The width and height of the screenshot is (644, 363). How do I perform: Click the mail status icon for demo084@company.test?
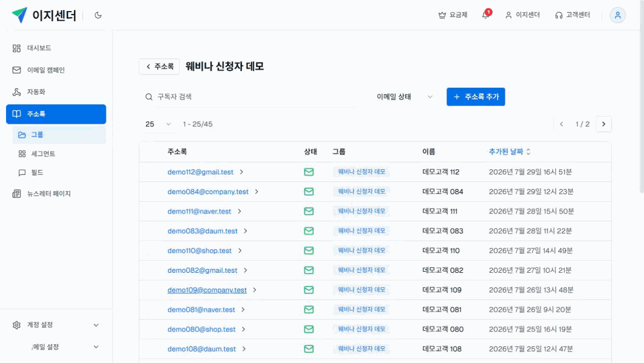coord(309,192)
